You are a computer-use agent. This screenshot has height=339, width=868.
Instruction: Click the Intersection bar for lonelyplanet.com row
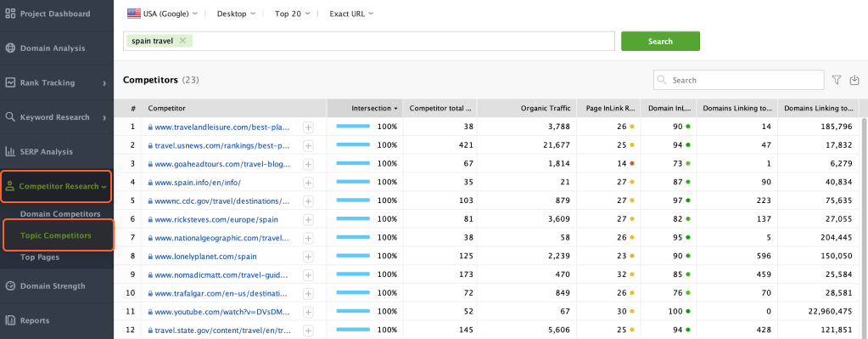(353, 257)
